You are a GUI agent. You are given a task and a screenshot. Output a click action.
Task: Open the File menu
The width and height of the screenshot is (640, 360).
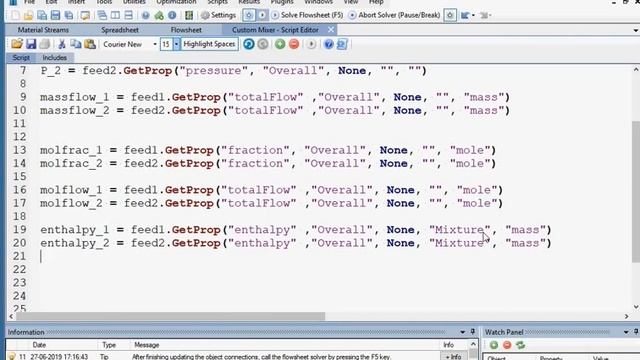pyautogui.click(x=29, y=2)
